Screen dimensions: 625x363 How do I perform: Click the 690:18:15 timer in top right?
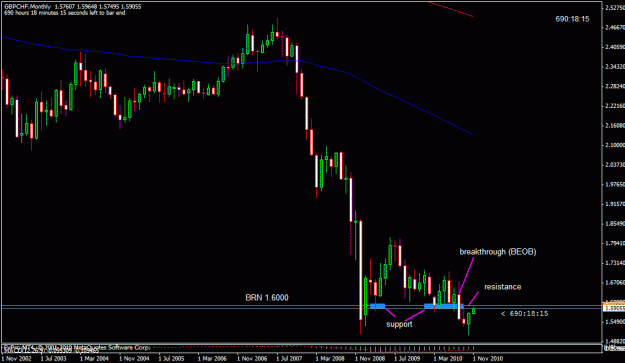(572, 19)
